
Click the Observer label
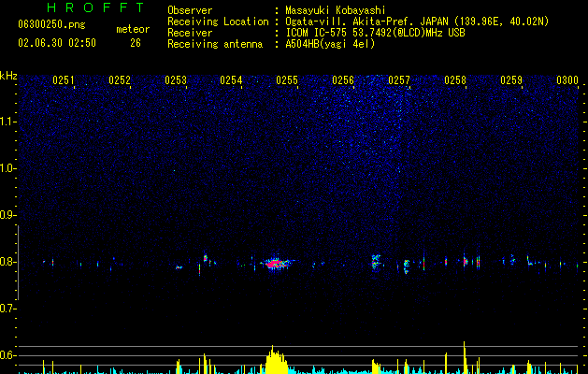coord(190,10)
